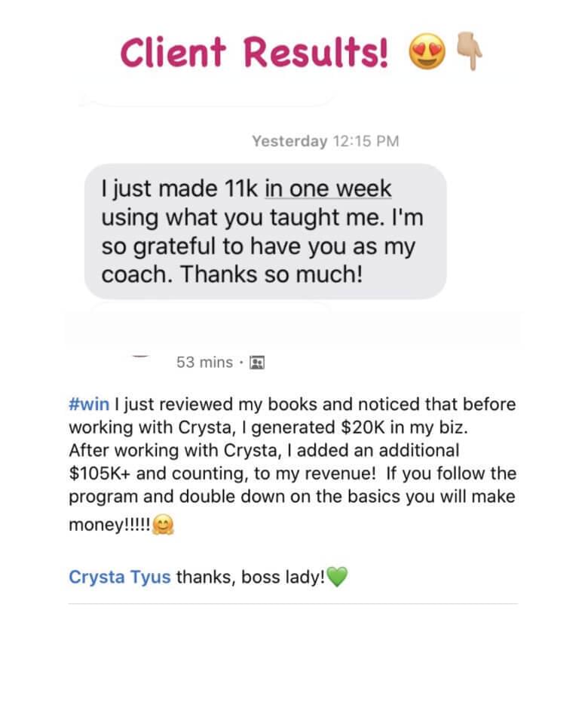Click the 'thanks, boss lady!' comment text
588x717 pixels.
click(x=251, y=577)
